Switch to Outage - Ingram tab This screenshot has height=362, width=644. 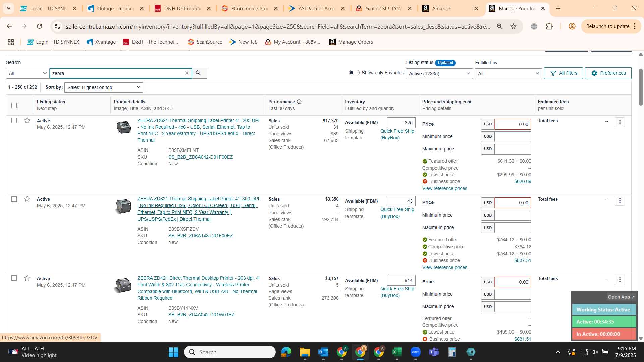click(115, 9)
